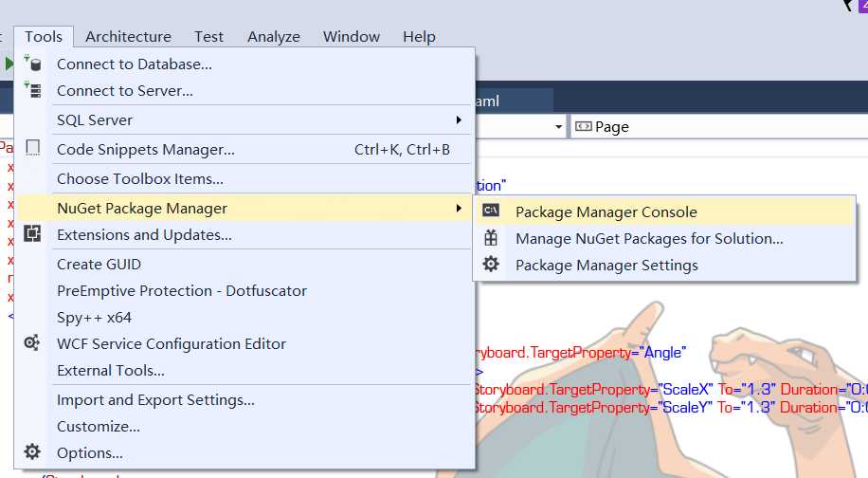868x478 pixels.
Task: Open WCF Service Configuration Editor
Action: click(244, 343)
